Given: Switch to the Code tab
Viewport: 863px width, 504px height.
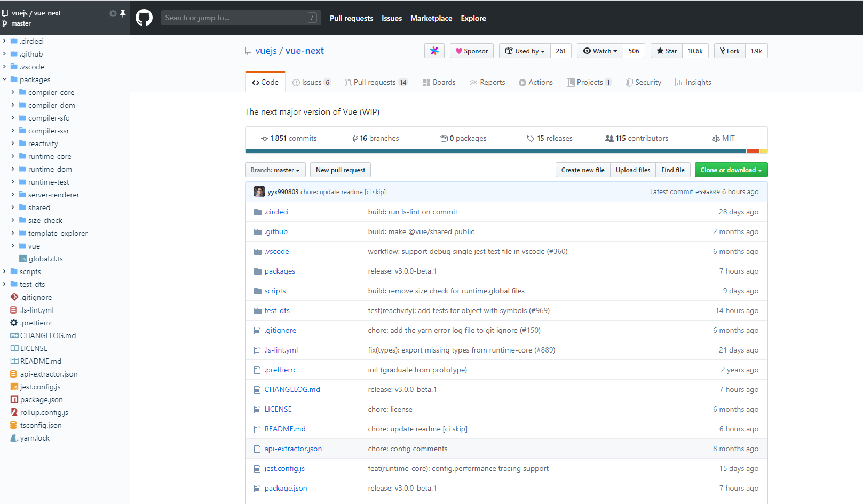Looking at the screenshot, I should pos(265,82).
